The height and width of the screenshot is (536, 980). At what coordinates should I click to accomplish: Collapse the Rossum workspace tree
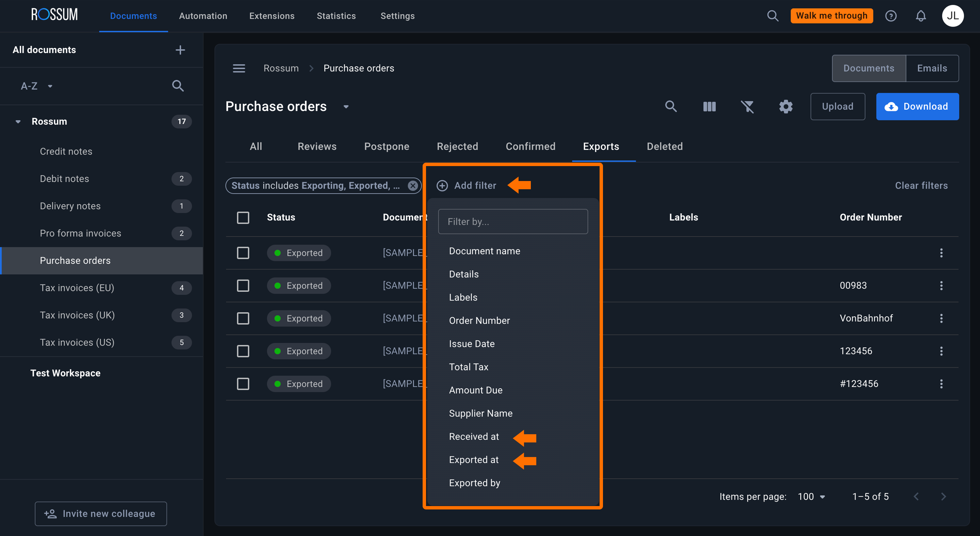point(18,122)
